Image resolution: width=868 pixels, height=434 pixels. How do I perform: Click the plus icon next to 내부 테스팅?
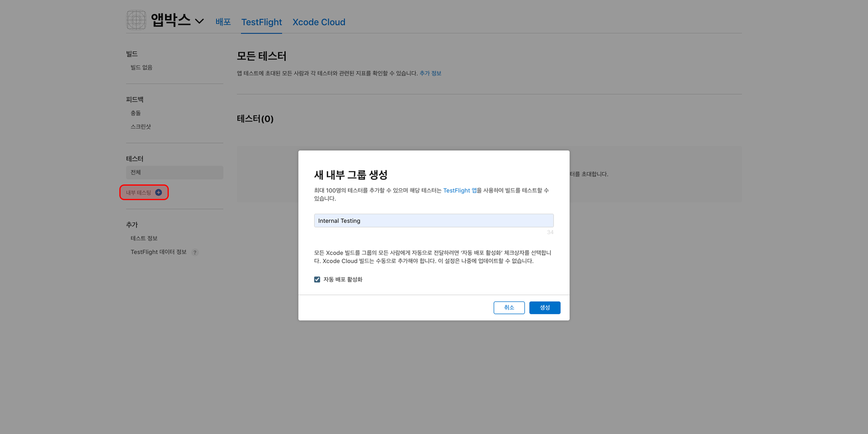158,192
